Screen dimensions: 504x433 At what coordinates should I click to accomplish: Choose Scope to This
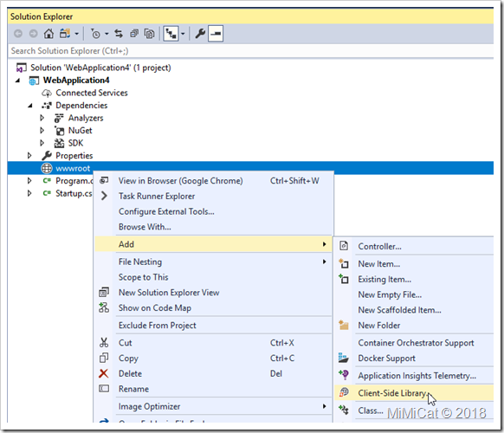[x=214, y=277]
